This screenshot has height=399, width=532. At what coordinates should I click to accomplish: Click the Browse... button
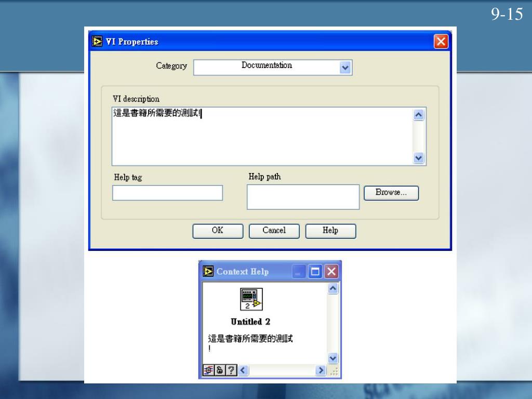(391, 193)
